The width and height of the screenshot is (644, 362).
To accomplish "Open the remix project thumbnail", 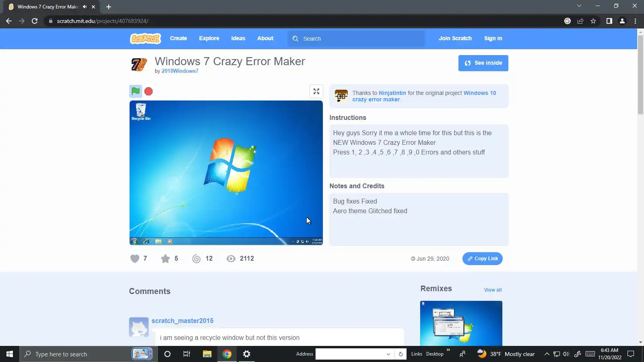I will coord(461,323).
